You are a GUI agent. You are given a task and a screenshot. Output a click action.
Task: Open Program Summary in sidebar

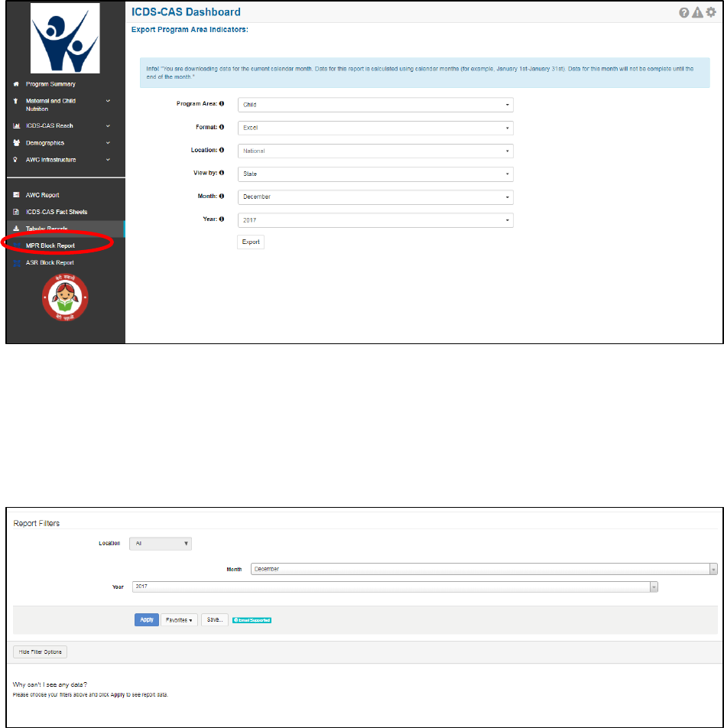50,84
